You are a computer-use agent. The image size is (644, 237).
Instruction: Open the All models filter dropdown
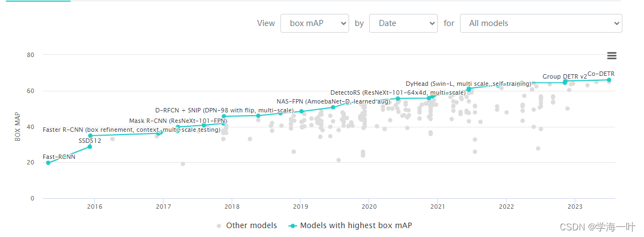tap(541, 23)
